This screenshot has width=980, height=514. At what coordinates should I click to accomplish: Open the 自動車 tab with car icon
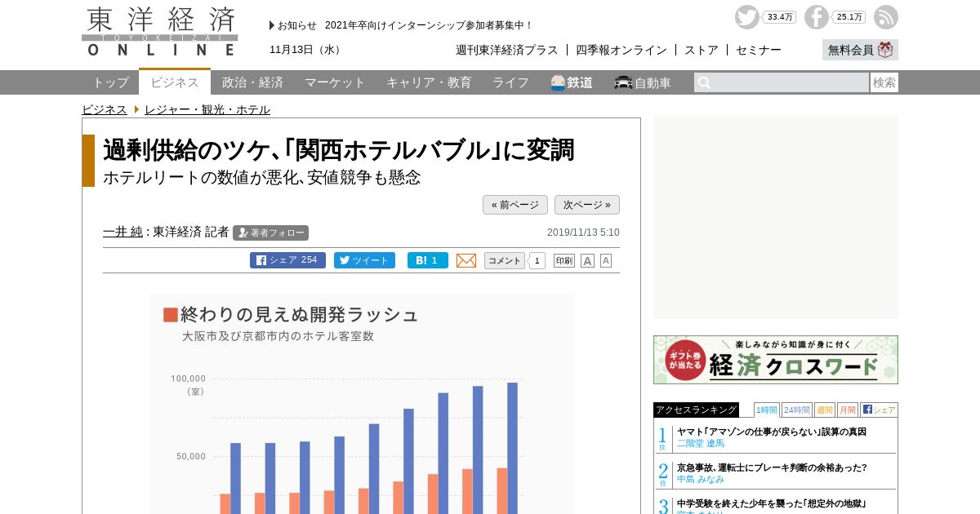point(643,82)
